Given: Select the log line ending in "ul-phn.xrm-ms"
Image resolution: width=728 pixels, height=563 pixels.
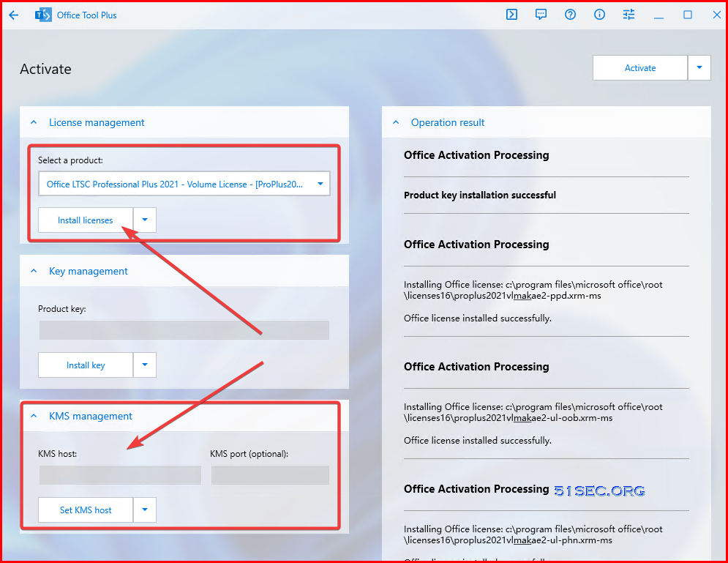Looking at the screenshot, I should pos(533,534).
